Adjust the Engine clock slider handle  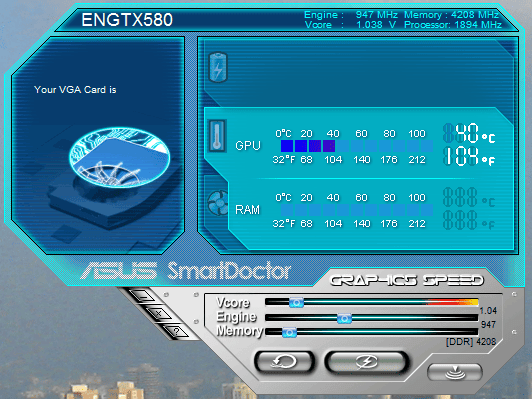click(344, 319)
